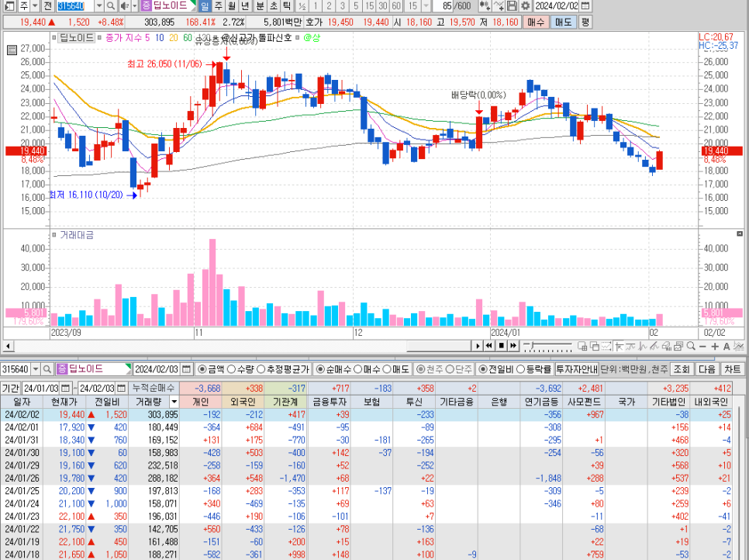Click the chart horizontal scrollbar thumb
Image resolution: width=749 pixels, height=560 pixels.
440,345
